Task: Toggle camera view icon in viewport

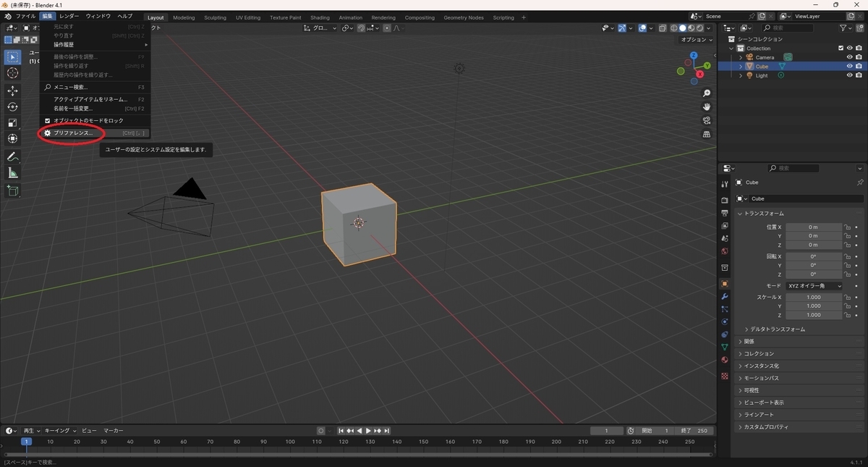Action: click(707, 120)
